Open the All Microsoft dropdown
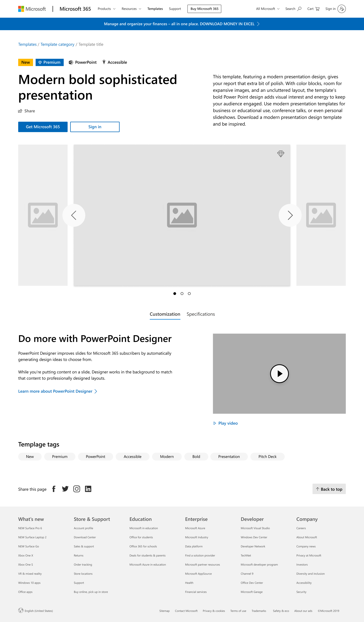This screenshot has width=364, height=622. [267, 9]
